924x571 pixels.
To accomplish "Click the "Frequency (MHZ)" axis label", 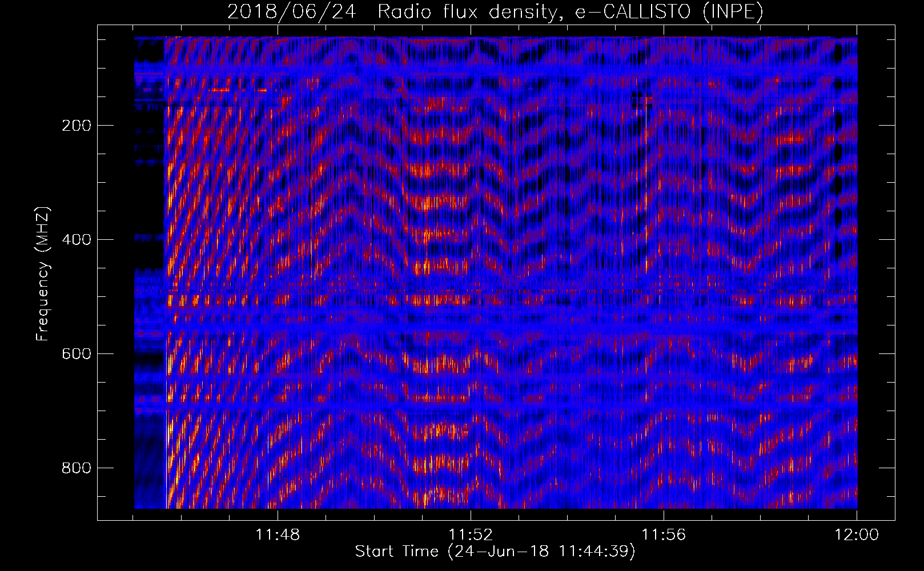I will 43,274.
